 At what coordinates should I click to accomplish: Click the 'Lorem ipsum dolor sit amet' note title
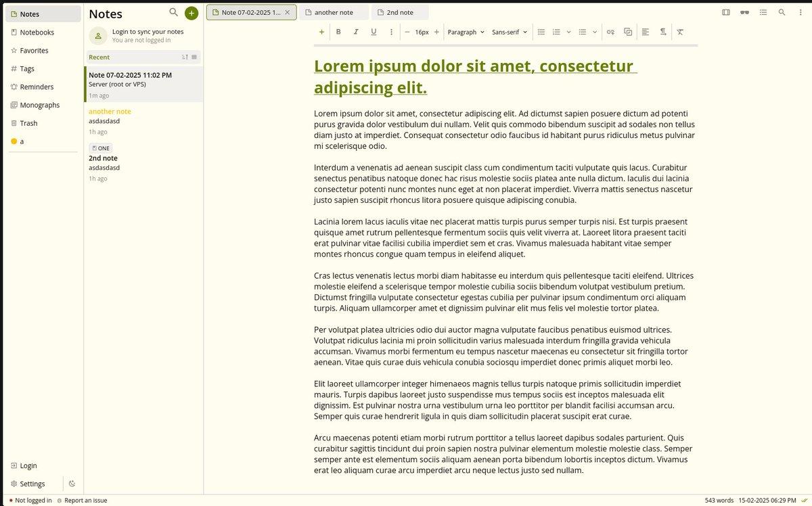[x=476, y=76]
